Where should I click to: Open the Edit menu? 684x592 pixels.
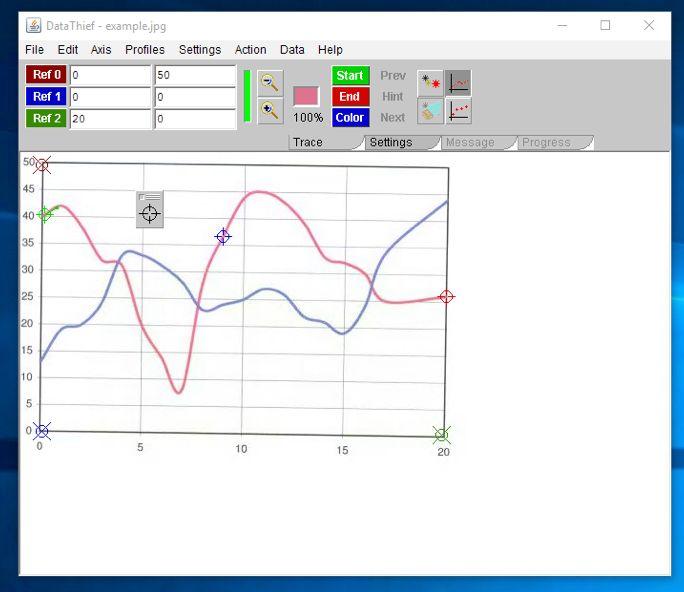pos(68,50)
